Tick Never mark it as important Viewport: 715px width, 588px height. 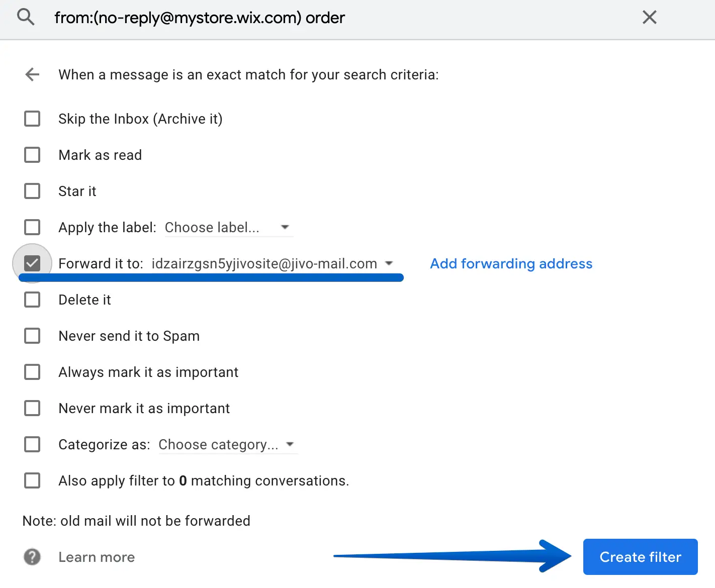click(32, 408)
